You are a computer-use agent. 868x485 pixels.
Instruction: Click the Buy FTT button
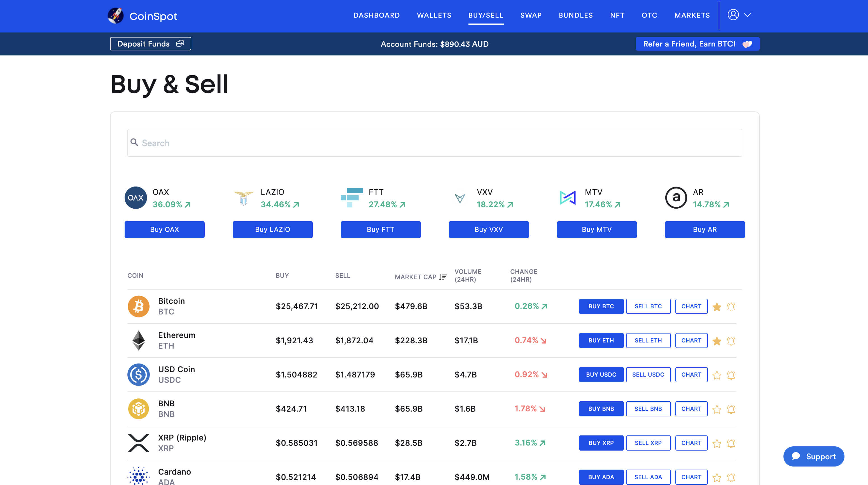(381, 230)
